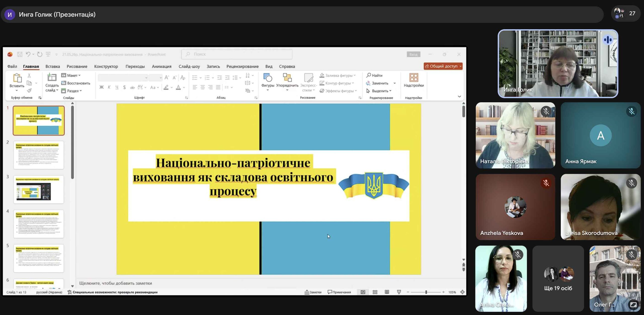Open the Экспресс-стили quick styles gallery
Image resolution: width=644 pixels, height=315 pixels.
[x=308, y=82]
